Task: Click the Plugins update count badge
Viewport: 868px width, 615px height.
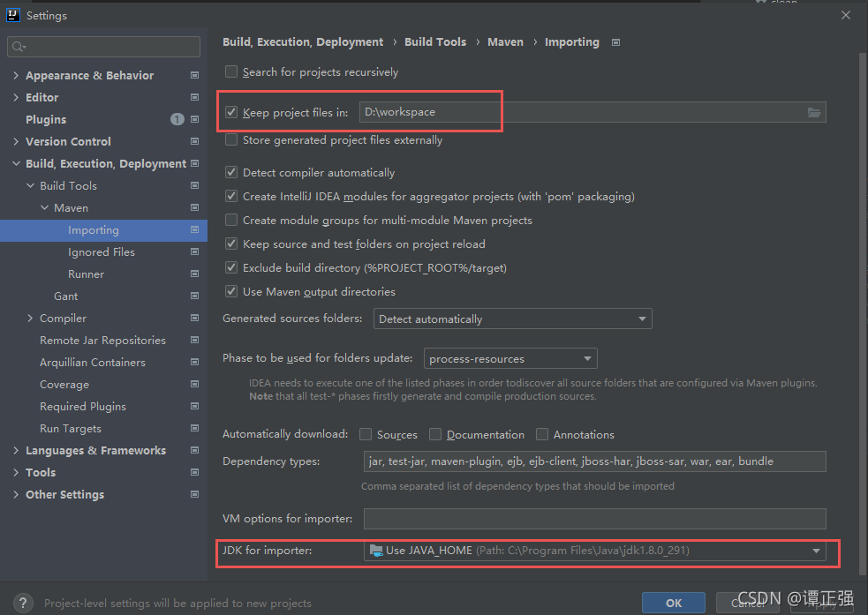Action: click(x=177, y=119)
